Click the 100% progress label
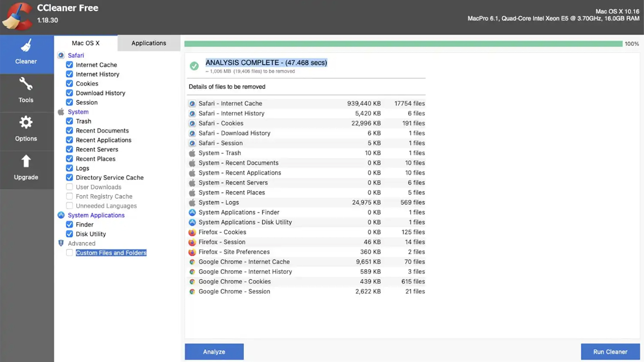This screenshot has height=362, width=644. click(x=632, y=44)
